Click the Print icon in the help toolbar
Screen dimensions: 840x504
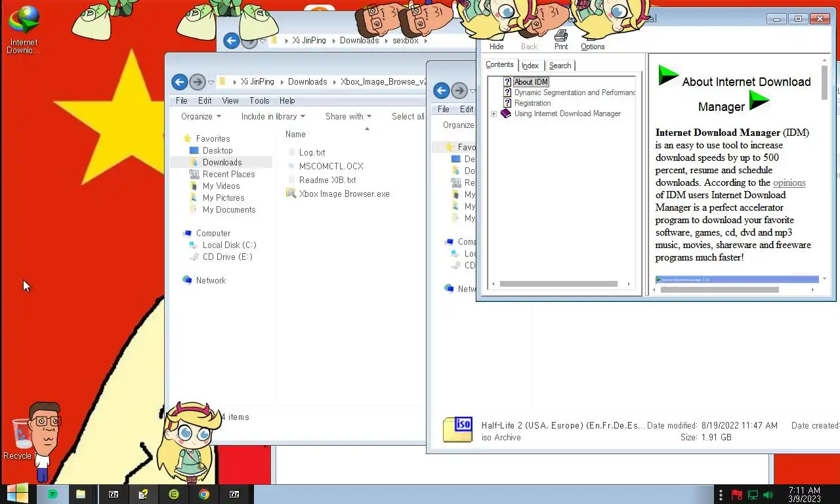[x=561, y=35]
